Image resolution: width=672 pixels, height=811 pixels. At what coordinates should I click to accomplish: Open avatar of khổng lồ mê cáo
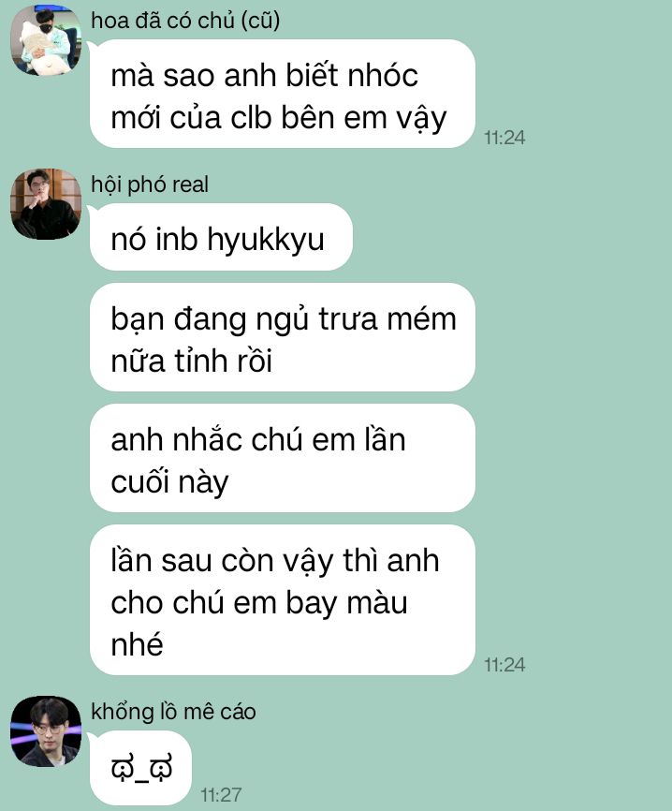46,730
